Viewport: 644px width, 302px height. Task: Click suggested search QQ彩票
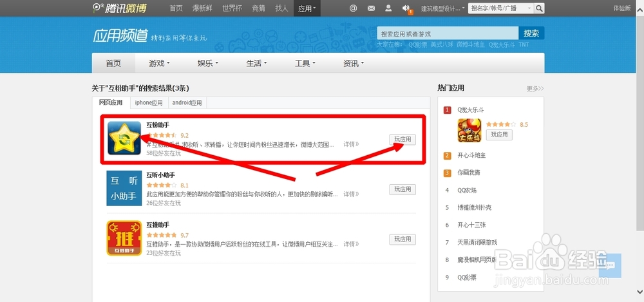pos(418,45)
